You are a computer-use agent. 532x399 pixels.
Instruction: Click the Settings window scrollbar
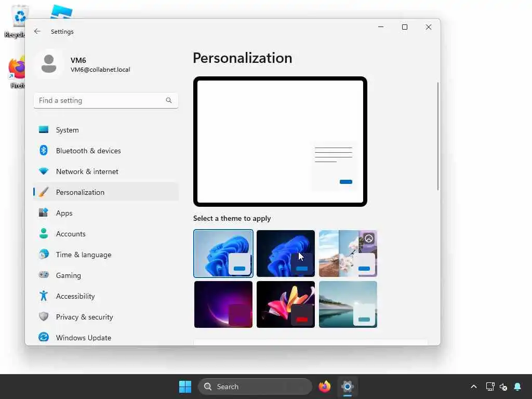[x=437, y=136]
